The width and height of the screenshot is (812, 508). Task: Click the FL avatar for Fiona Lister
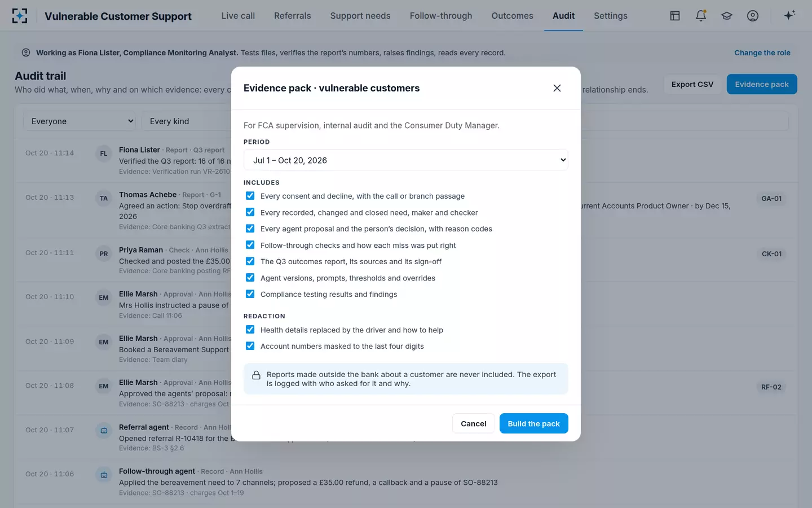[104, 154]
